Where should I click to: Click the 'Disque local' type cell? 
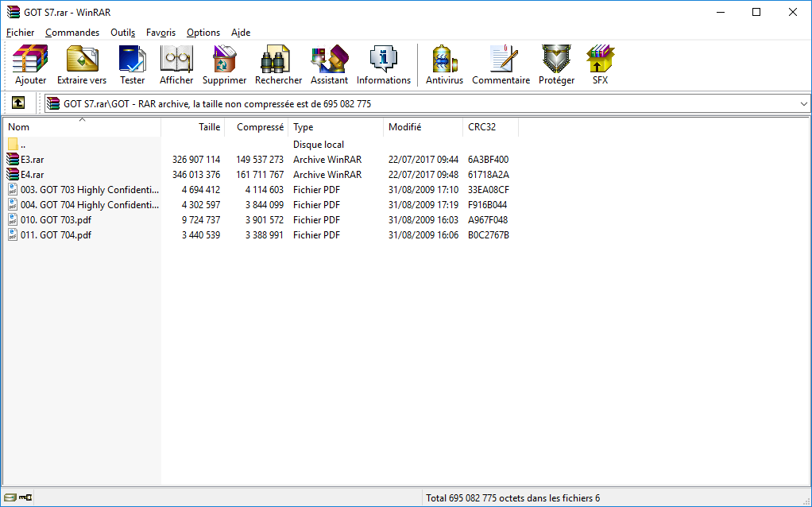tap(319, 145)
